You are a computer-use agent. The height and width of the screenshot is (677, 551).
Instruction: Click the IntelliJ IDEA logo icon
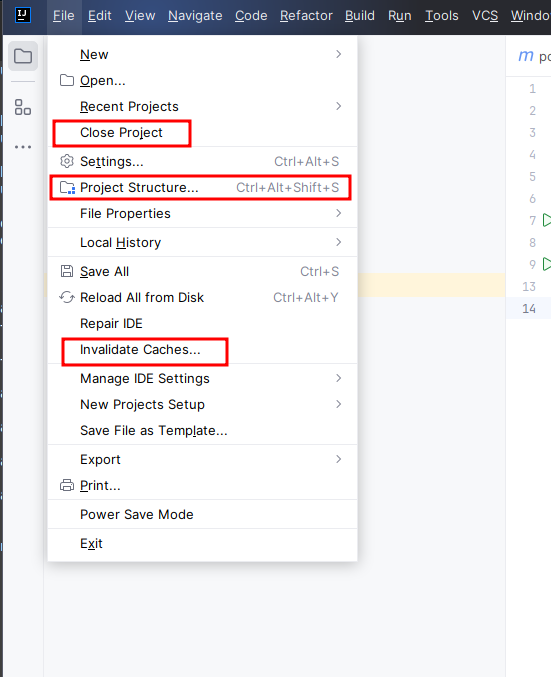pyautogui.click(x=22, y=15)
